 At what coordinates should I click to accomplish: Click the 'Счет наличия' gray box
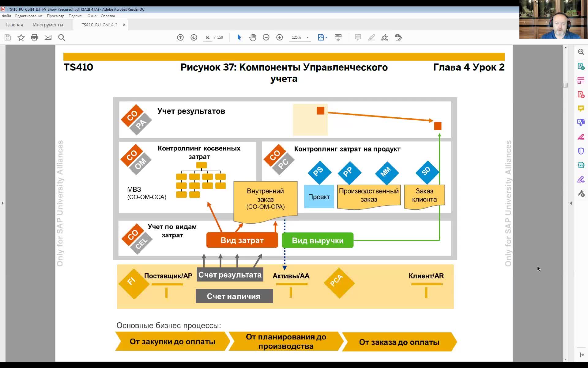(234, 296)
